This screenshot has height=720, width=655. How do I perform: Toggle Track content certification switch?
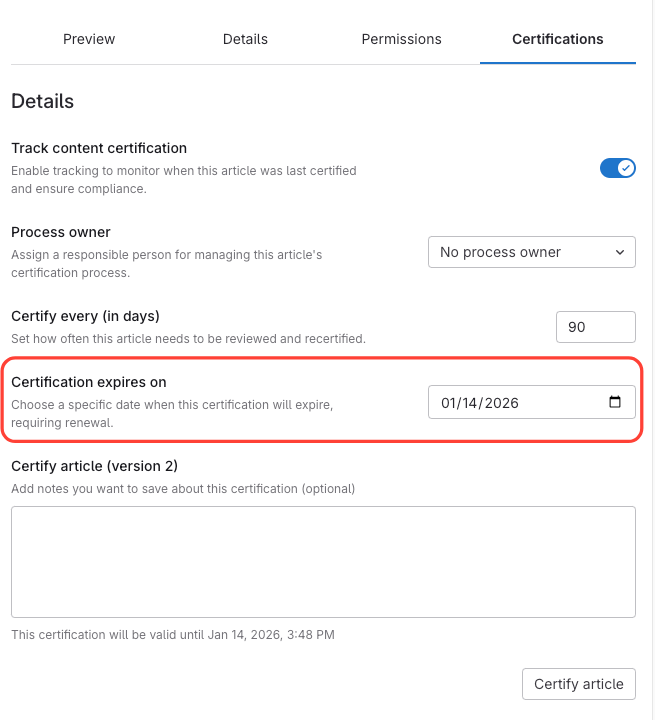617,168
